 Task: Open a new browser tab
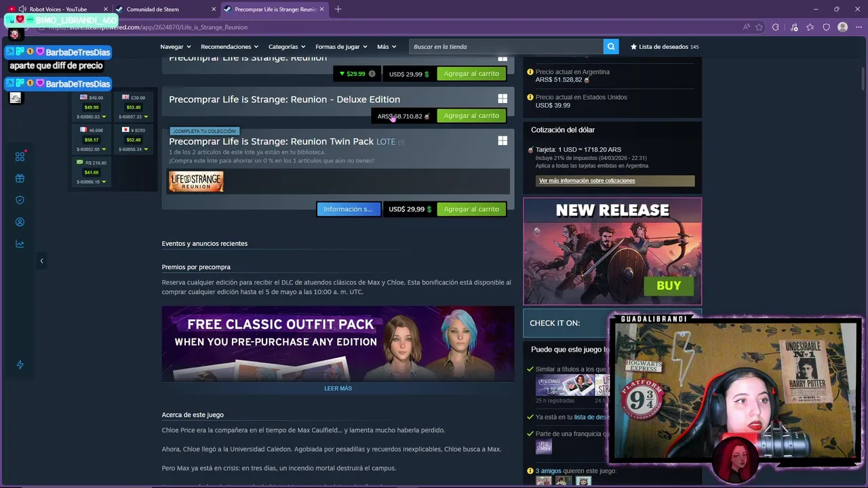point(338,9)
